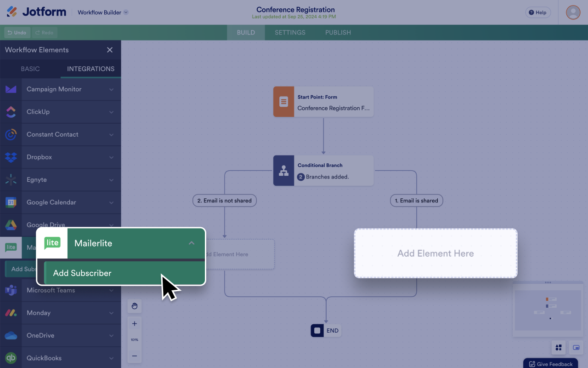Click the 'Microsoft Teams' label
This screenshot has width=588, height=368.
click(x=51, y=290)
